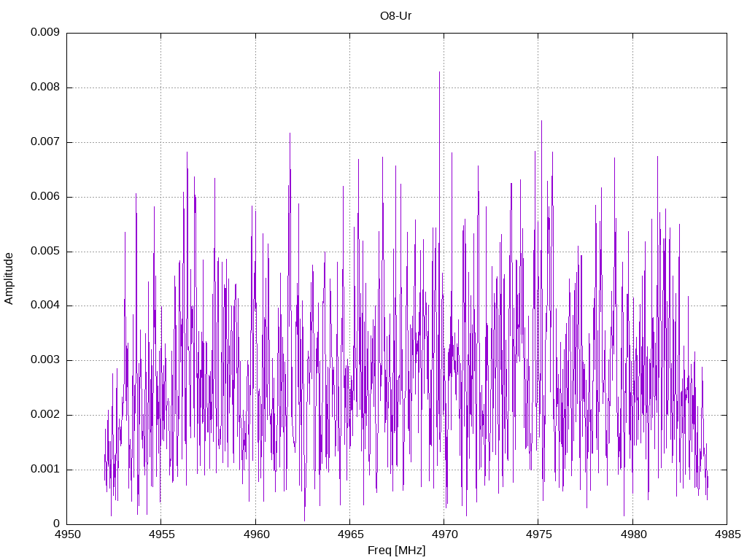This screenshot has height=560, width=747.
Task: Click y-axis tick label 0.008
Action: point(45,87)
